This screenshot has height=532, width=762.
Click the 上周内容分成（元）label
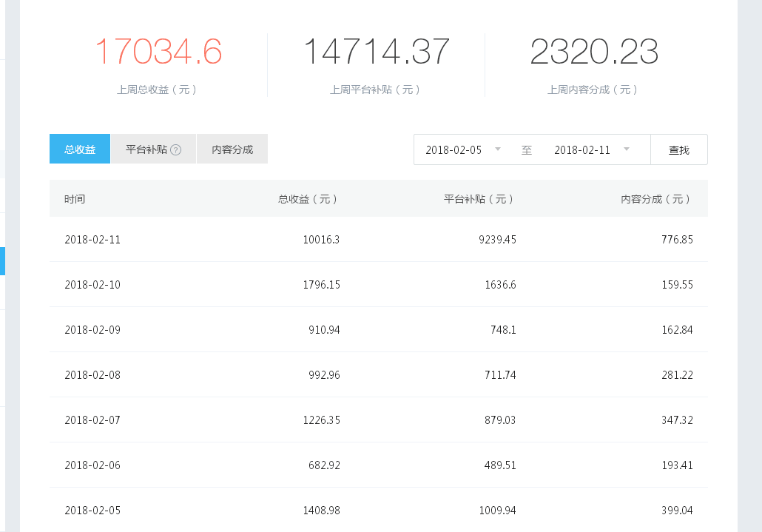[x=594, y=90]
